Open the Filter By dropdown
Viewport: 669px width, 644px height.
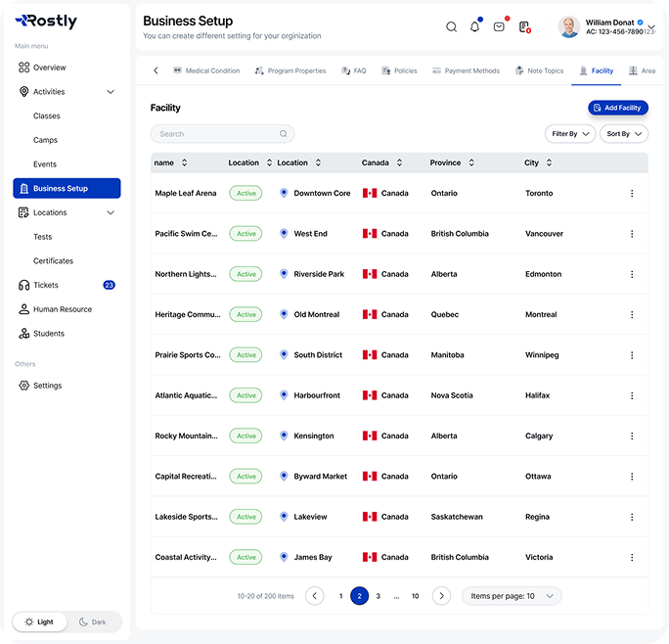click(570, 134)
